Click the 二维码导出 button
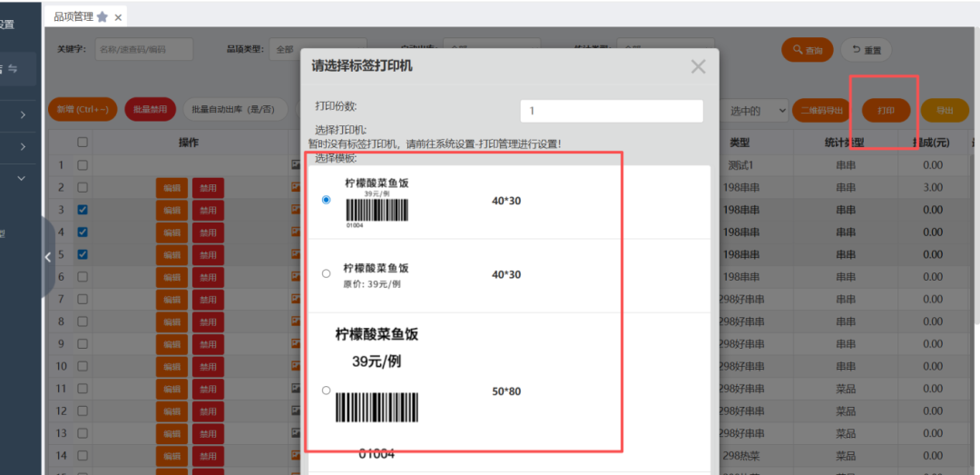This screenshot has height=475, width=980. tap(822, 111)
